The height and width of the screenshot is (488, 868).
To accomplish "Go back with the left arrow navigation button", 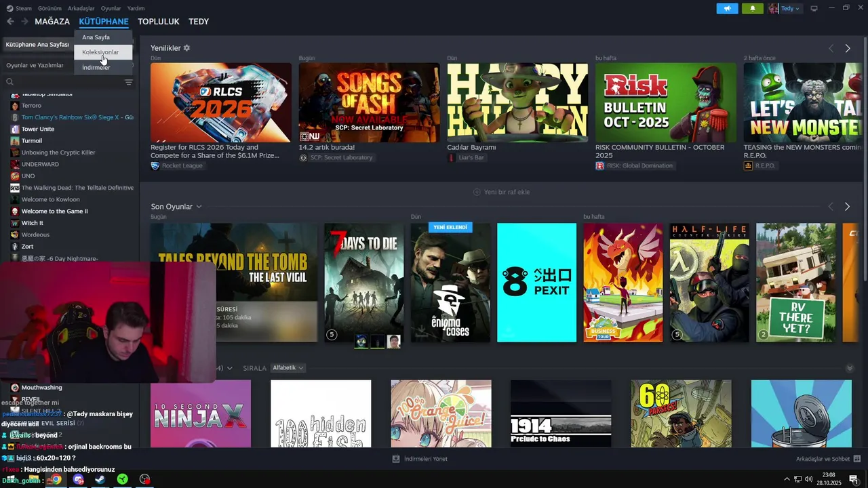I will click(10, 22).
